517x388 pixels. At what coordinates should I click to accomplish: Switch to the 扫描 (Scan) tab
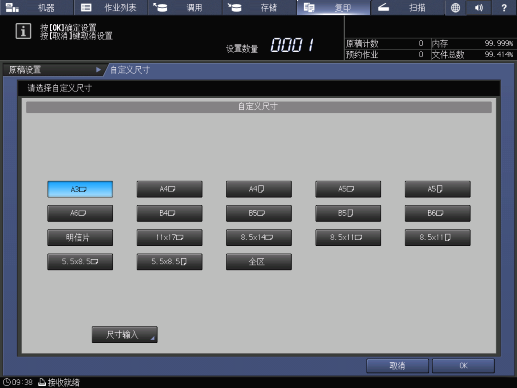coord(407,8)
